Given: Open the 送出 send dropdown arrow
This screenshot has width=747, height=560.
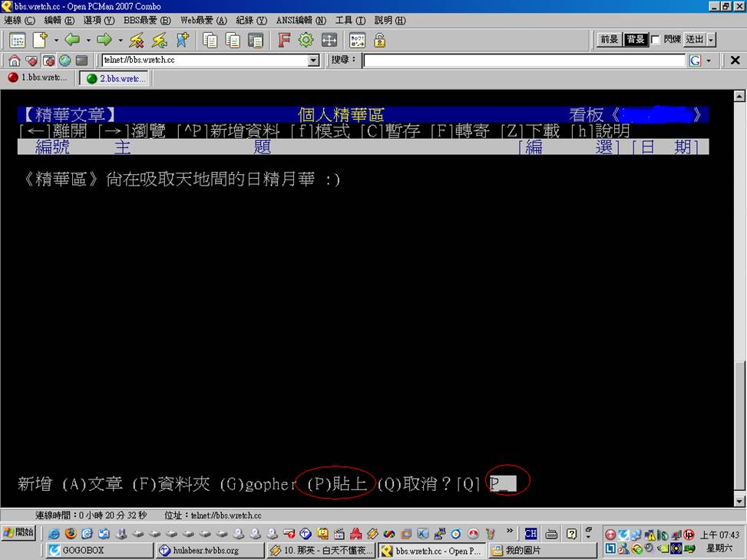Looking at the screenshot, I should click(x=711, y=40).
